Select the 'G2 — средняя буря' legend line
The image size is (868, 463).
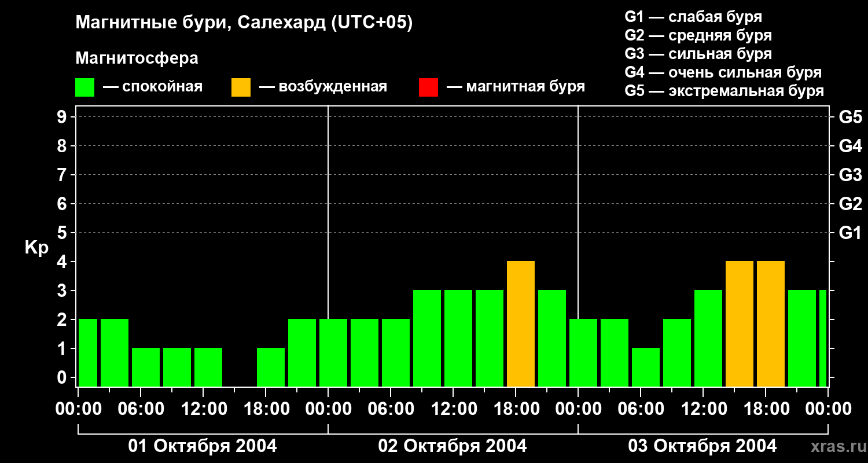pos(698,35)
